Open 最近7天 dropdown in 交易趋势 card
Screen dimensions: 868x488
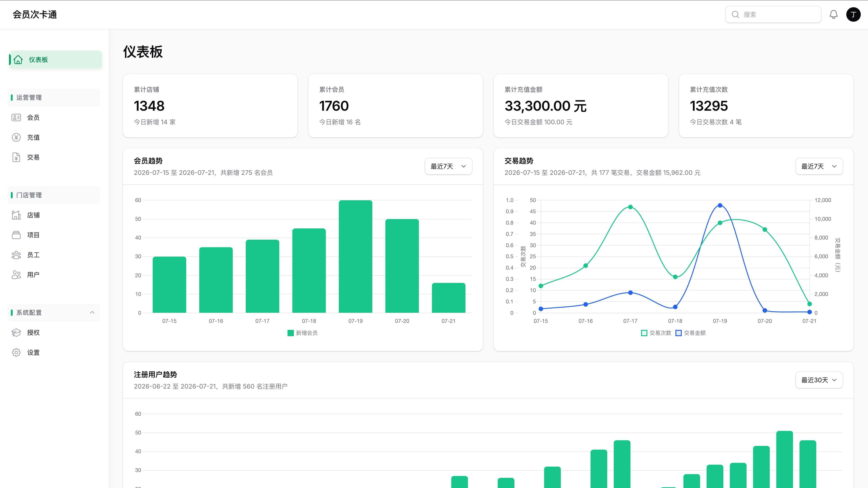pos(819,166)
